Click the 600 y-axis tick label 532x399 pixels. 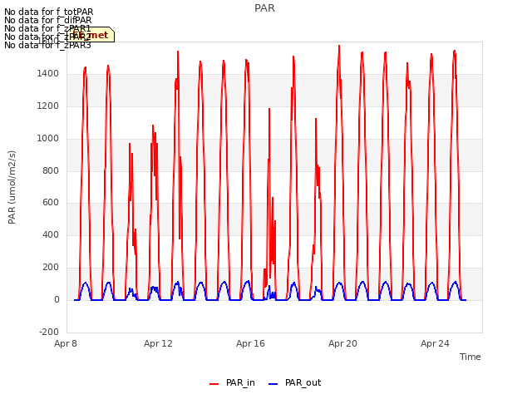pos(51,203)
